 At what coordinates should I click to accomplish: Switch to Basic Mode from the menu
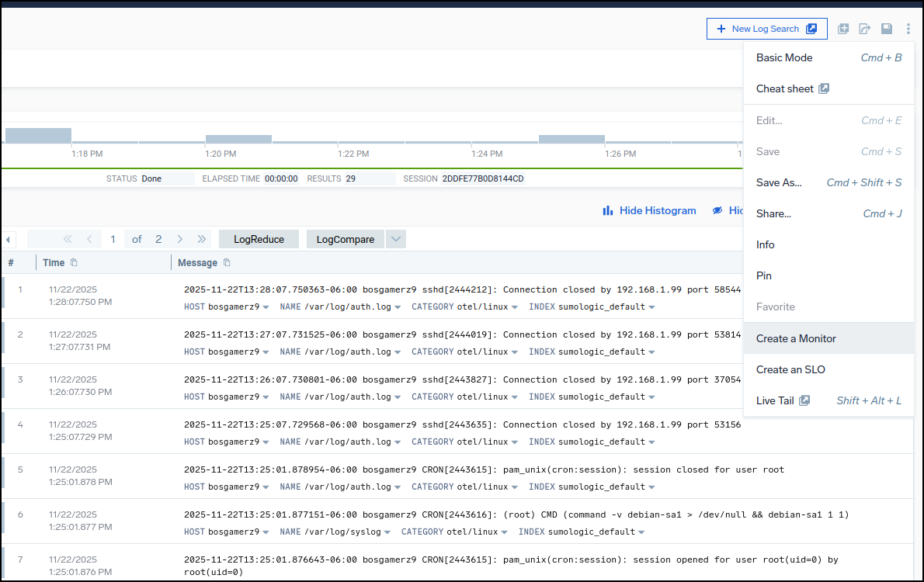784,57
